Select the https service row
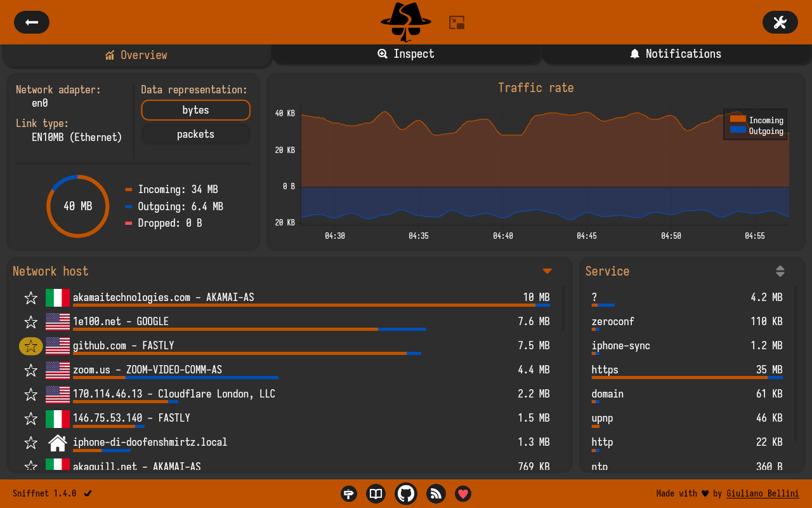The height and width of the screenshot is (508, 812). 687,371
